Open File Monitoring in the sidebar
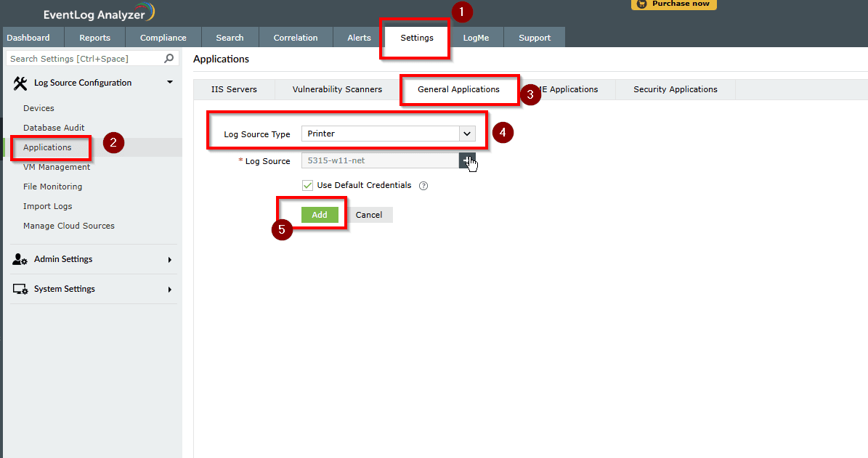This screenshot has height=458, width=868. pyautogui.click(x=52, y=187)
